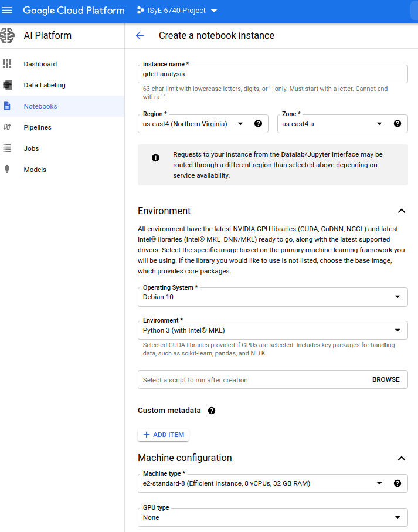Collapse the Machine configuration section chevron
Screen dimensions: 418x532
[x=402, y=458]
